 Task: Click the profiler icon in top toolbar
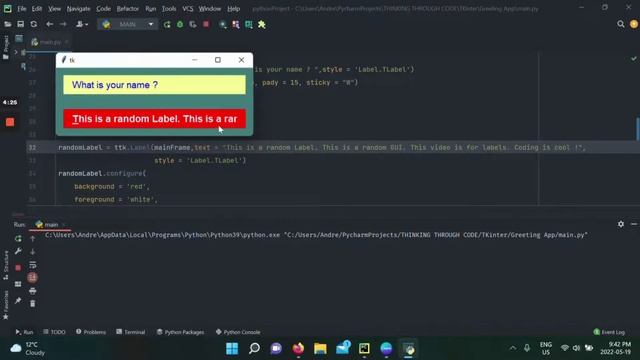pyautogui.click(x=222, y=24)
